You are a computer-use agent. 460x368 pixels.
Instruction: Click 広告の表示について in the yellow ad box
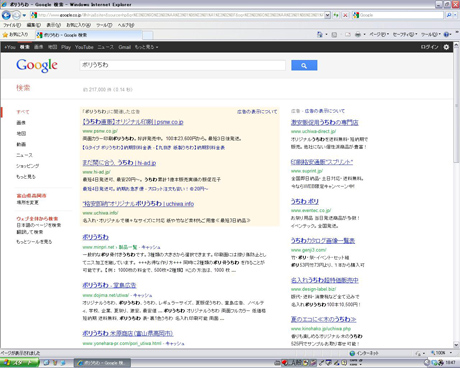point(257,112)
